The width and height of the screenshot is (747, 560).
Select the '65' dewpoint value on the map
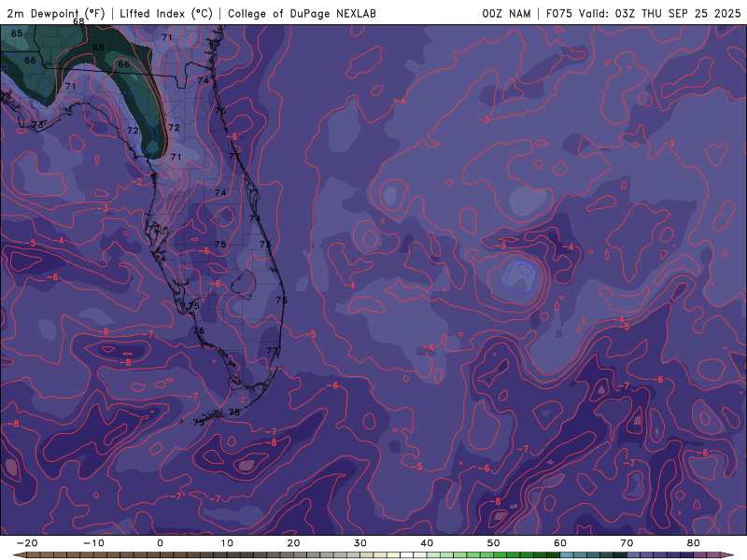[x=17, y=34]
